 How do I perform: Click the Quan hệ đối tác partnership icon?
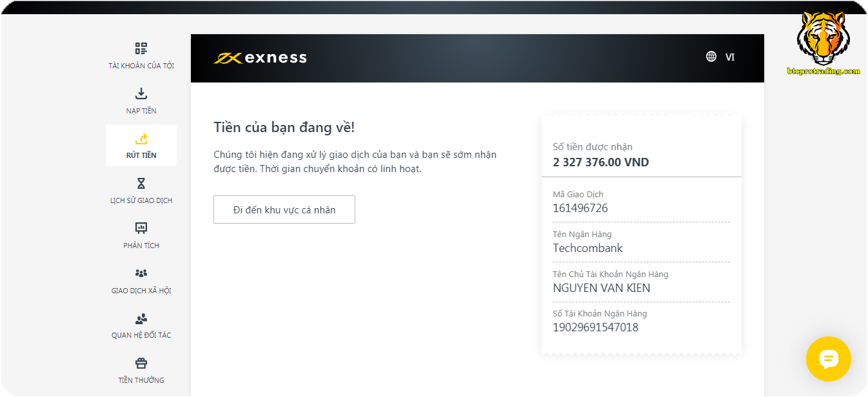pos(141,317)
